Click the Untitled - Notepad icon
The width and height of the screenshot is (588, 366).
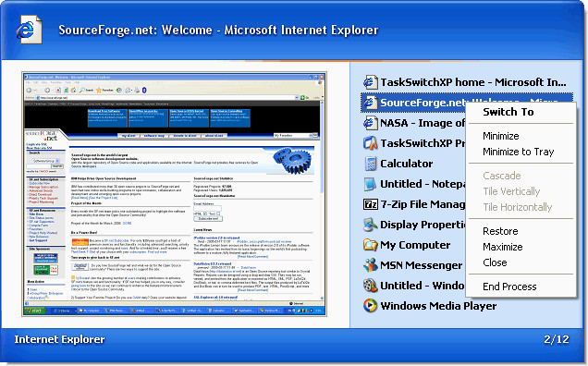(370, 184)
